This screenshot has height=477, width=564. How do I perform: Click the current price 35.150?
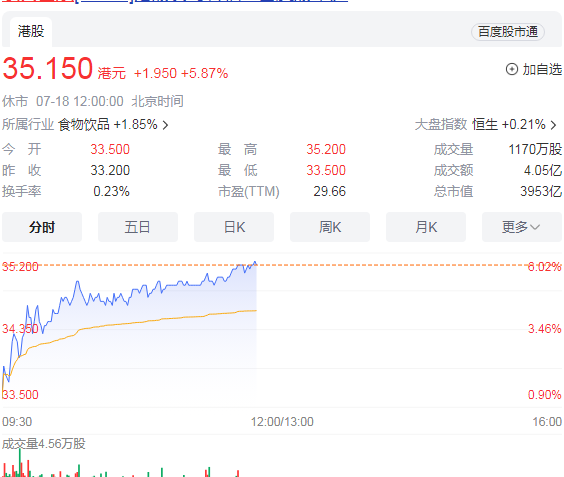47,68
